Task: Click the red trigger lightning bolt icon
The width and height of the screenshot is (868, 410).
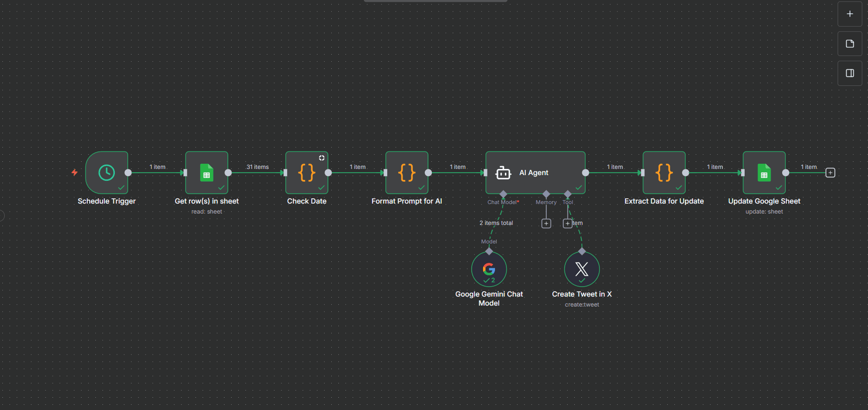Action: click(75, 172)
